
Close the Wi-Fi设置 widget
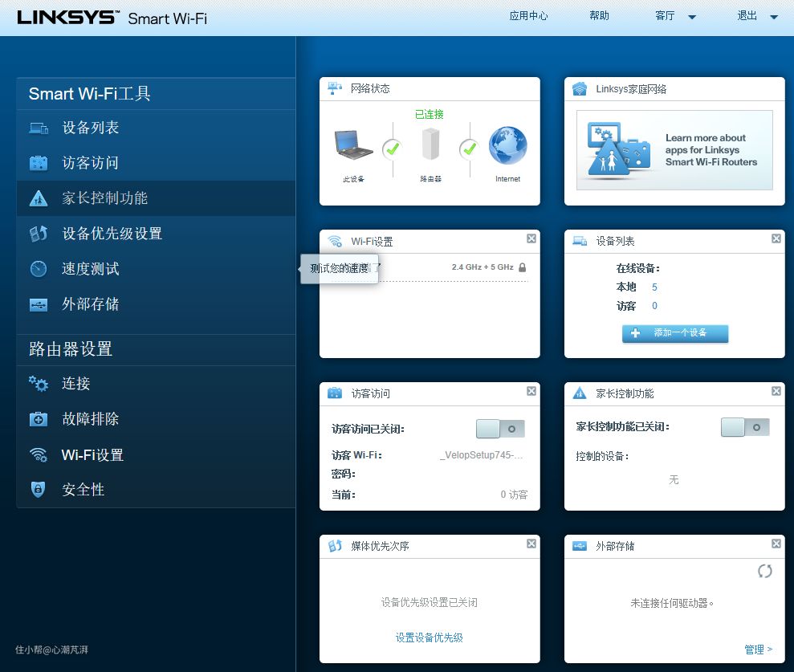[x=531, y=238]
